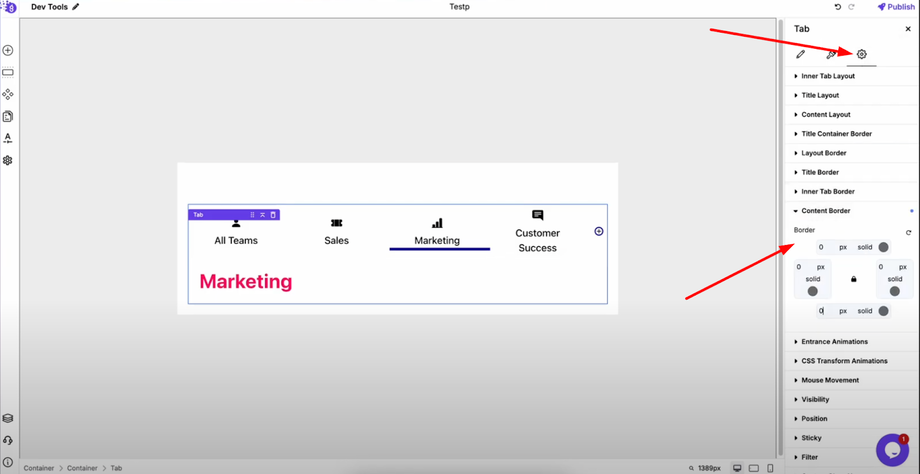The width and height of the screenshot is (920, 474).
Task: Click the drag handle on Tab toolbar
Action: (x=252, y=215)
